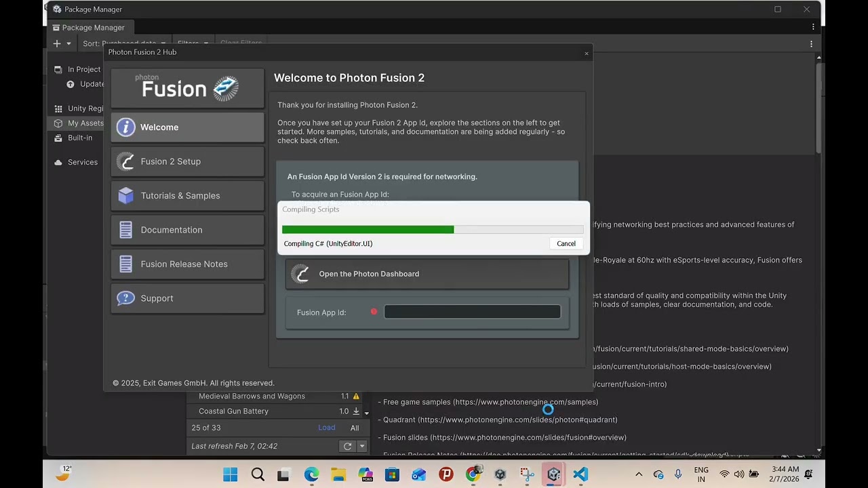The image size is (868, 488).
Task: Click the package details vertical scrollbar
Action: coord(819,107)
